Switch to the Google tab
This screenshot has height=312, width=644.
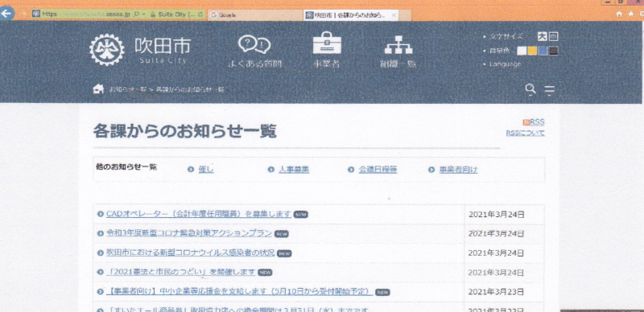tap(255, 15)
